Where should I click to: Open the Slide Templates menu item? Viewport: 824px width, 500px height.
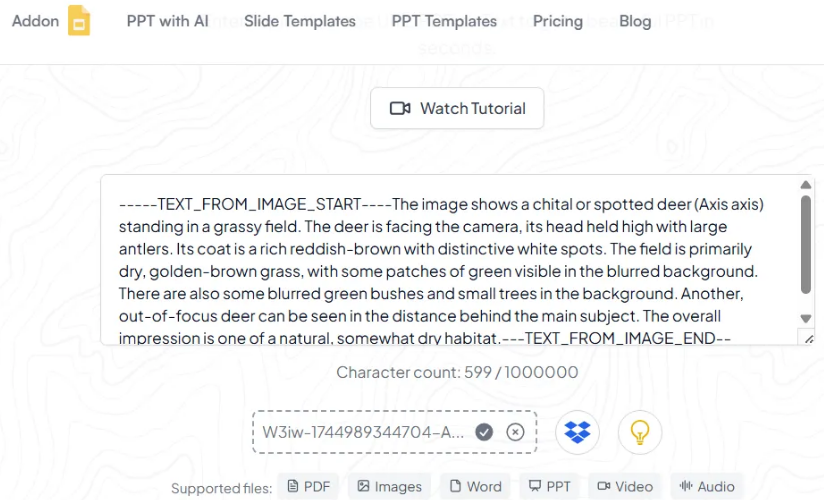click(300, 21)
